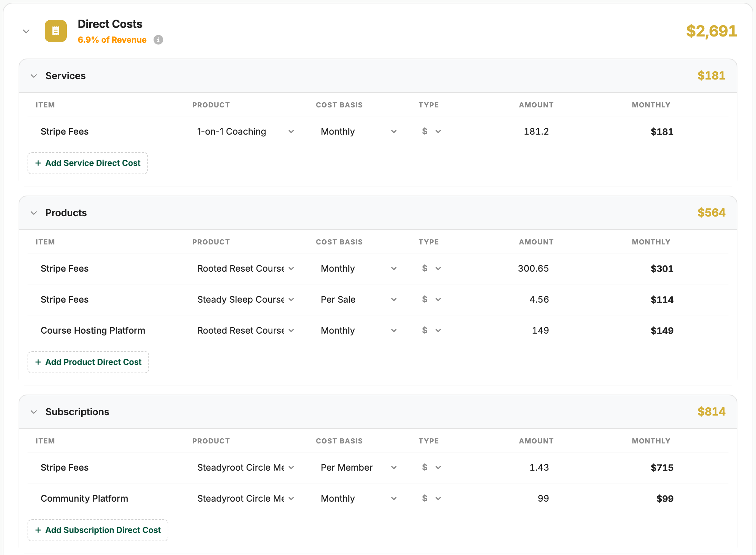The height and width of the screenshot is (555, 756).
Task: Open product dropdown for Course Hosting Platform row
Action: 245,331
